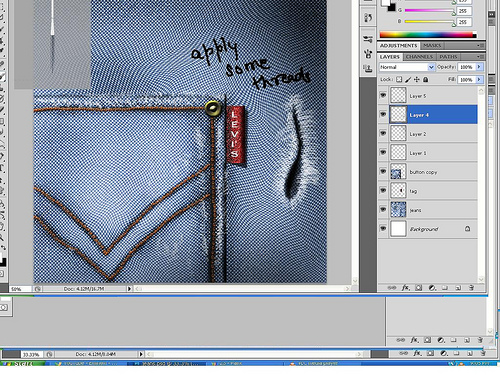Open the Layers panel options menu

click(480, 57)
